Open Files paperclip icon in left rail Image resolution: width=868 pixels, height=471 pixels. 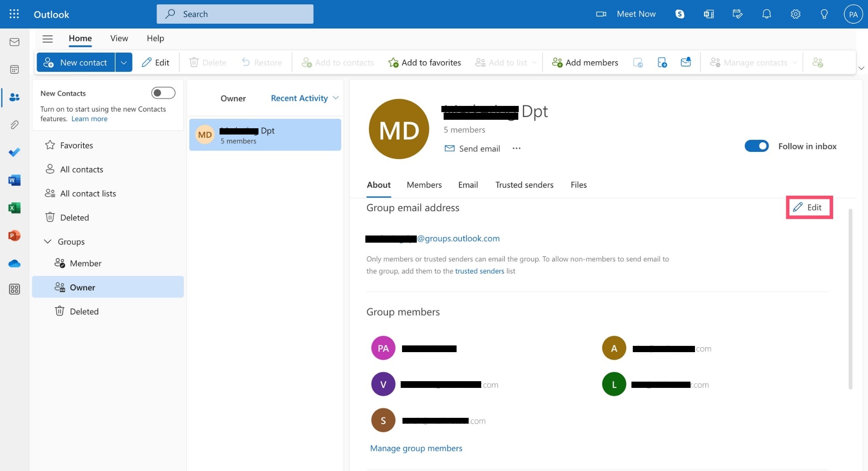coord(14,125)
